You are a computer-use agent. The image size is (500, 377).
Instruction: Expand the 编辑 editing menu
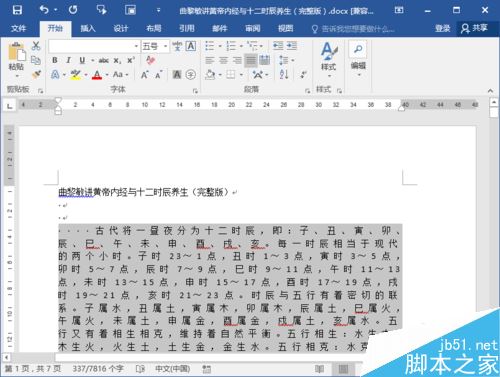[358, 59]
